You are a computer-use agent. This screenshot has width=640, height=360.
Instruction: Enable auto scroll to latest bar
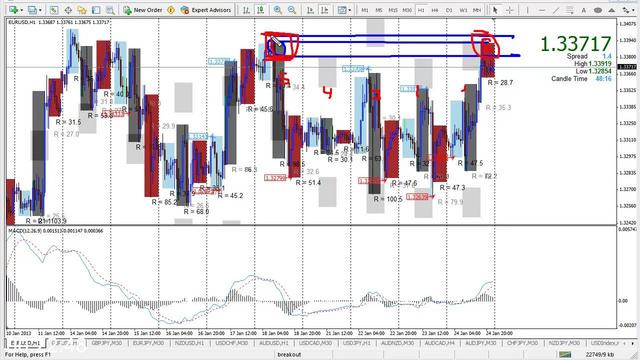310,10
